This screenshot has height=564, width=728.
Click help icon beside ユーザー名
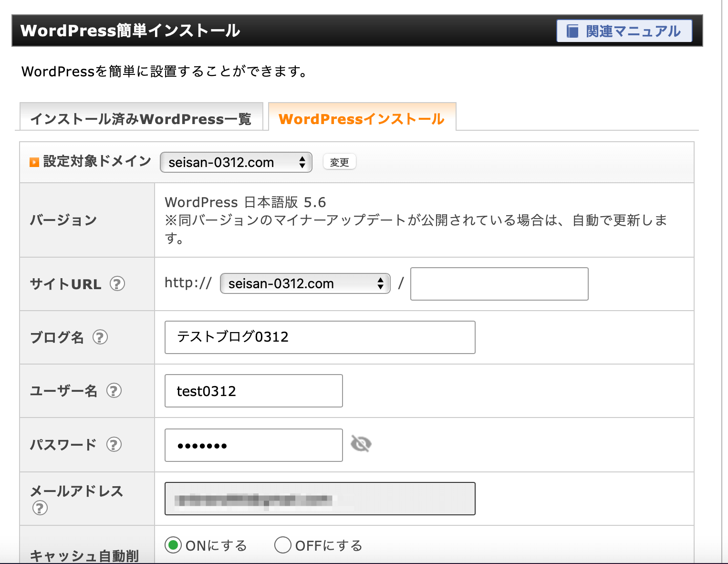coord(114,391)
